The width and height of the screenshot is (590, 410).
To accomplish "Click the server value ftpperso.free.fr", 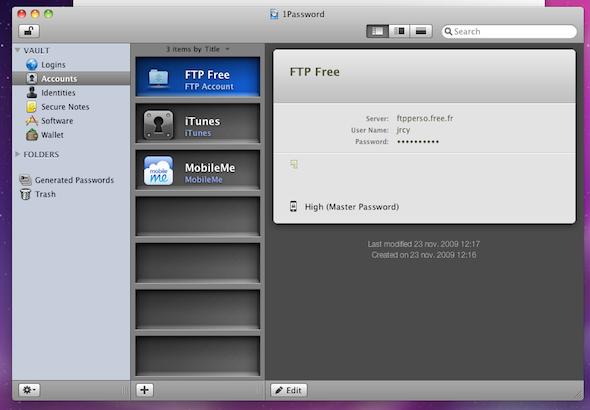I will coord(425,118).
